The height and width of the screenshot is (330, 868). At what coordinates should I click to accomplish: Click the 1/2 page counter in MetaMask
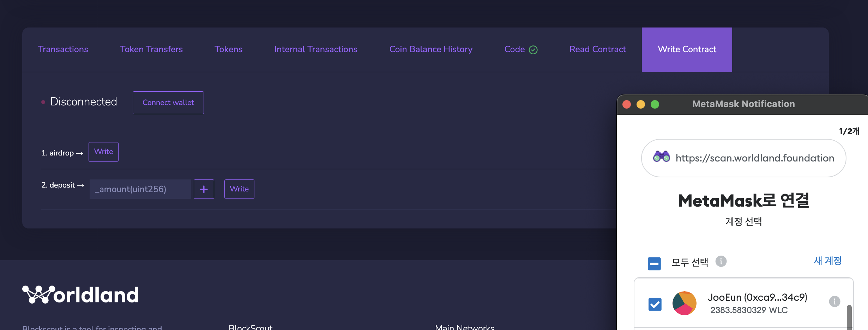849,131
